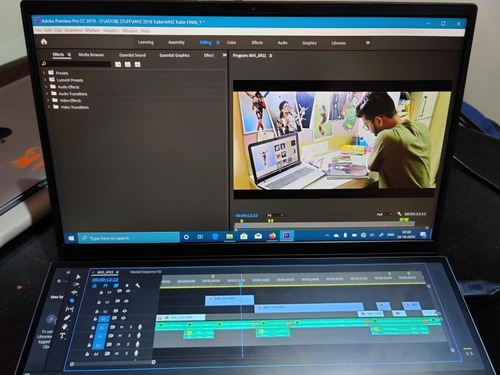Select the Pen tool
This screenshot has width=500, height=375.
[x=67, y=318]
